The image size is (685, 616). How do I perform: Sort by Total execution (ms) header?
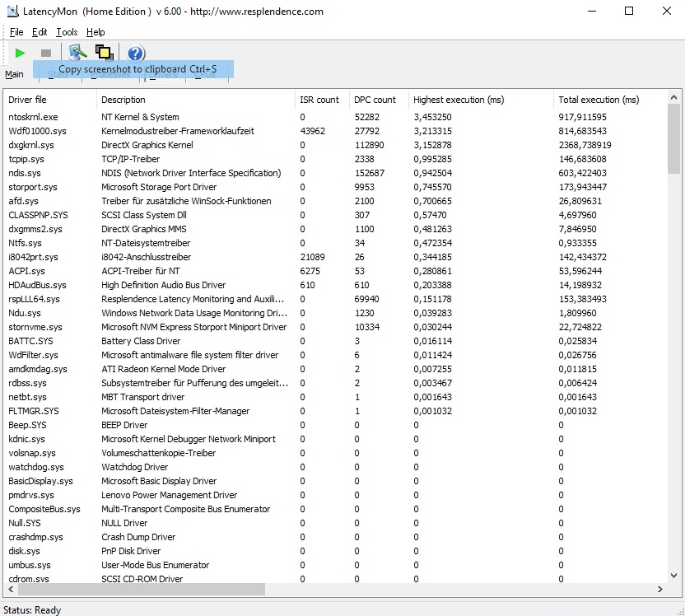pos(610,100)
